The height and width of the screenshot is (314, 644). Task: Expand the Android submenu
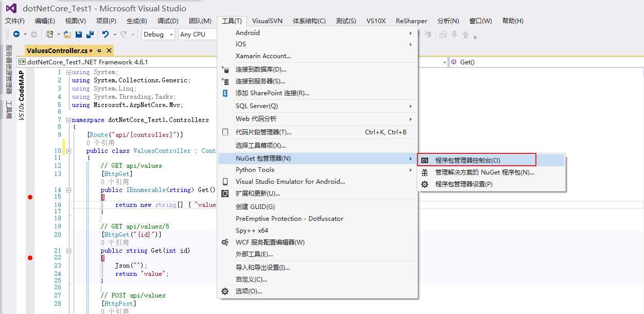pos(318,33)
